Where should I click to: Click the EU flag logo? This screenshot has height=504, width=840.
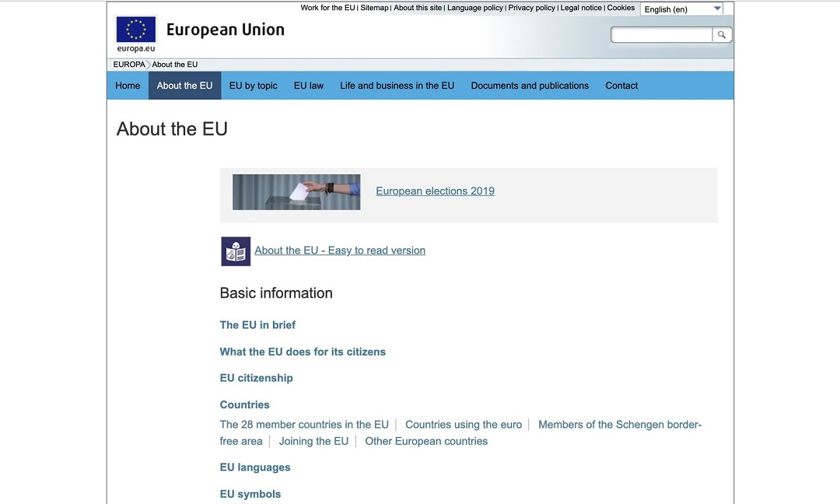136,30
